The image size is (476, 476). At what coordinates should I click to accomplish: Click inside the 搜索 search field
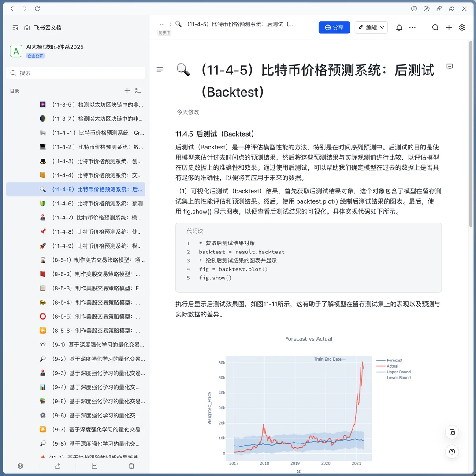(x=75, y=73)
